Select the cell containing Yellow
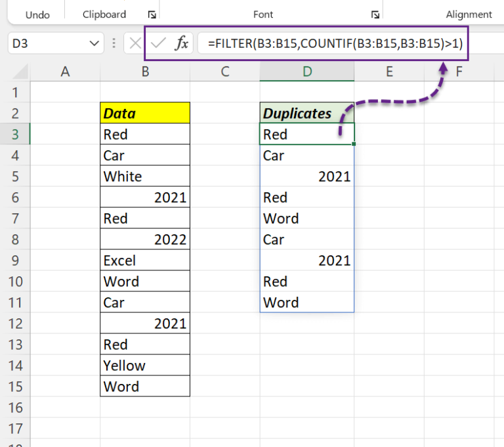 145,365
